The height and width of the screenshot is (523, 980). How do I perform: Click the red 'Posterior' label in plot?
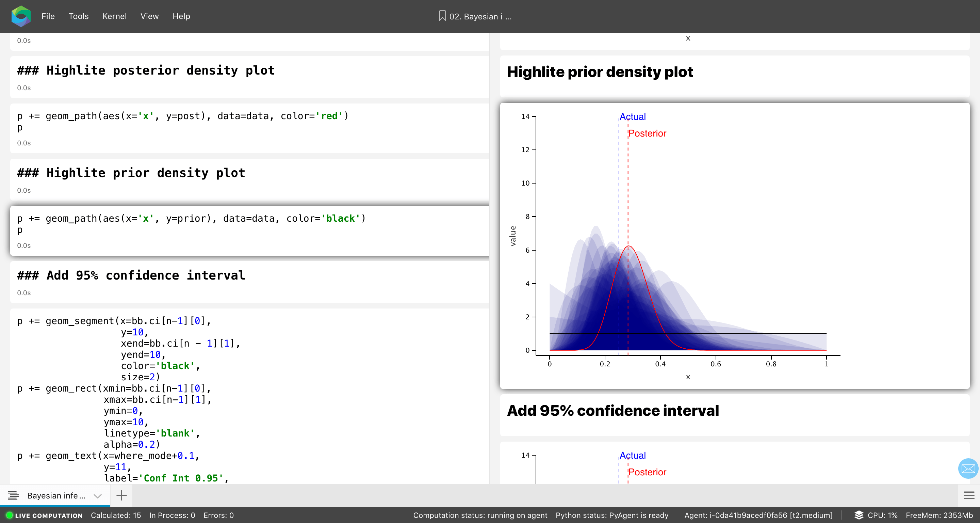coord(647,133)
